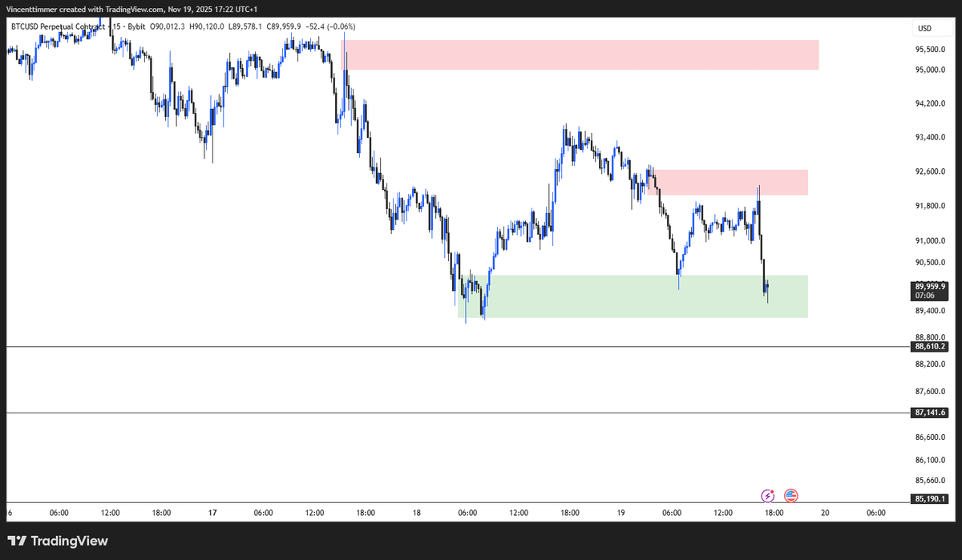Select the upper red supply zone rectangle

[x=580, y=54]
